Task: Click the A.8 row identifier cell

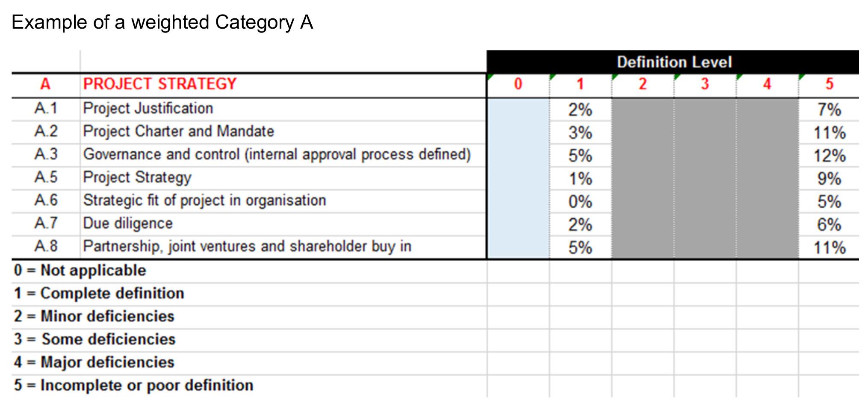Action: [x=46, y=247]
